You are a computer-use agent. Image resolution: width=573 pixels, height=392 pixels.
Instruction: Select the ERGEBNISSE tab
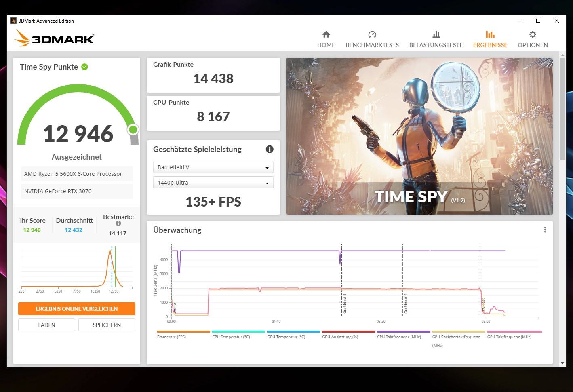click(x=490, y=40)
